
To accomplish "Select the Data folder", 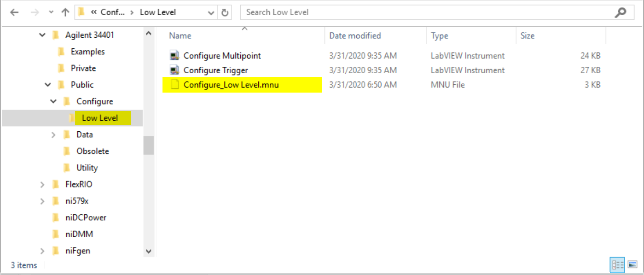I will pyautogui.click(x=85, y=135).
